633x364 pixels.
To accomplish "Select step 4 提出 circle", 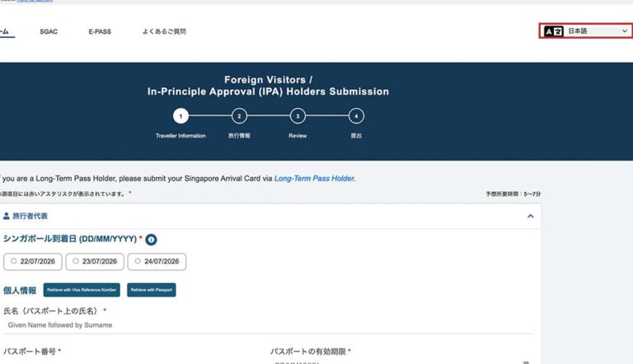I will click(x=356, y=116).
